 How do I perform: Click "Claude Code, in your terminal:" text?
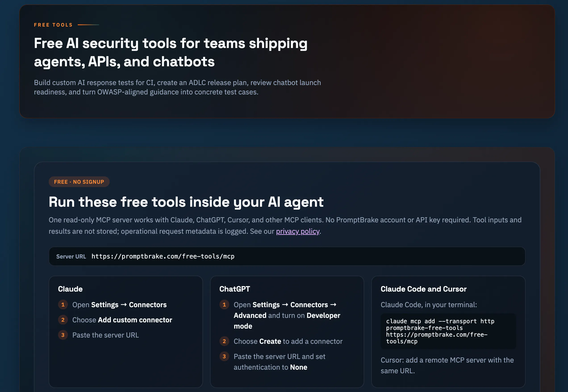[429, 305]
